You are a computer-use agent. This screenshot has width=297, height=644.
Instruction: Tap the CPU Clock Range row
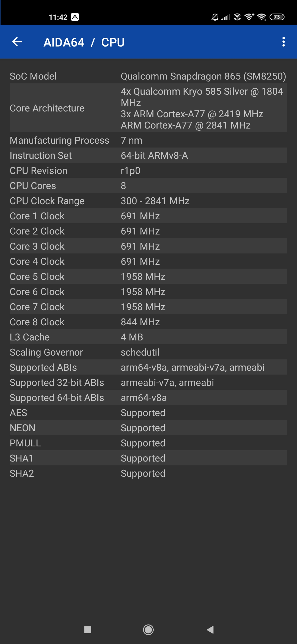pos(148,201)
